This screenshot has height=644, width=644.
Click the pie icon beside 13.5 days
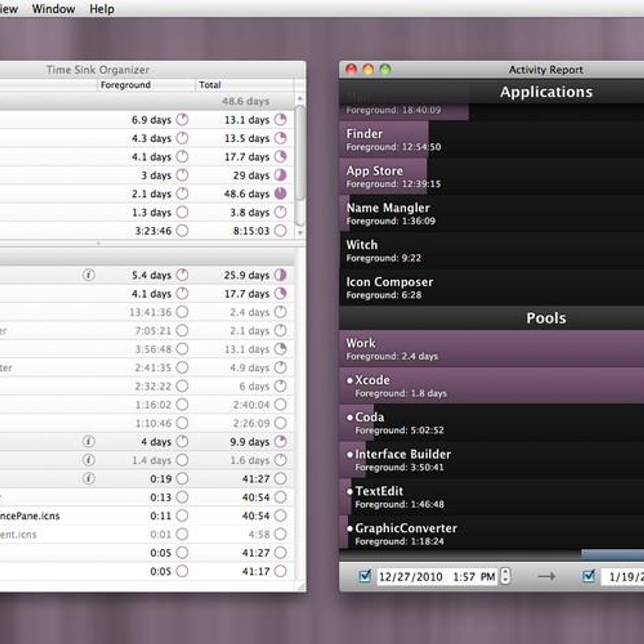pos(281,138)
